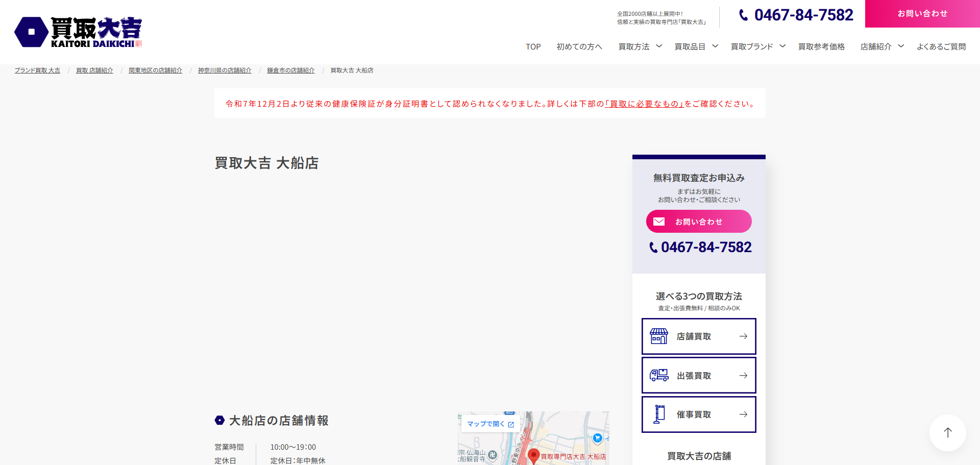The width and height of the screenshot is (980, 465).
Task: Click 大船店の店舗情報 section heading
Action: [x=279, y=421]
